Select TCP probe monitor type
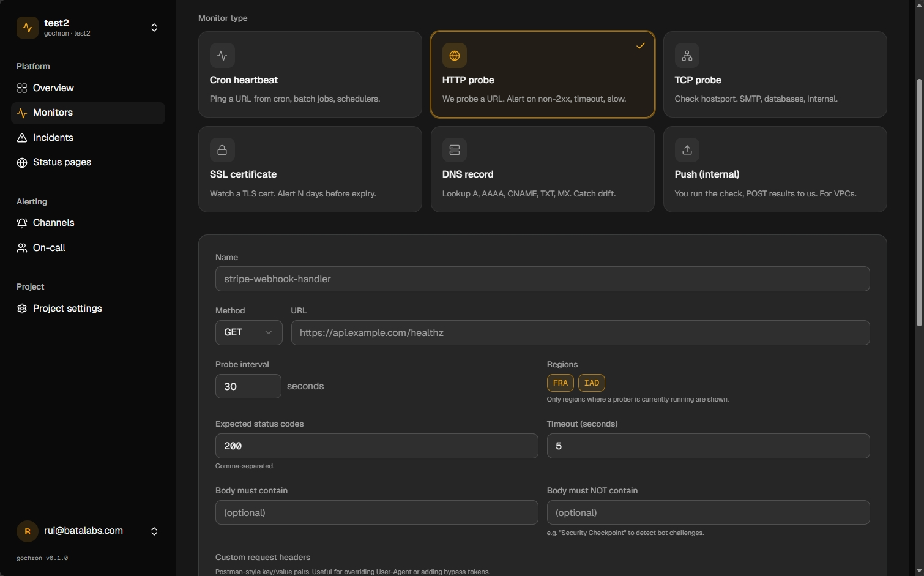 (x=775, y=74)
